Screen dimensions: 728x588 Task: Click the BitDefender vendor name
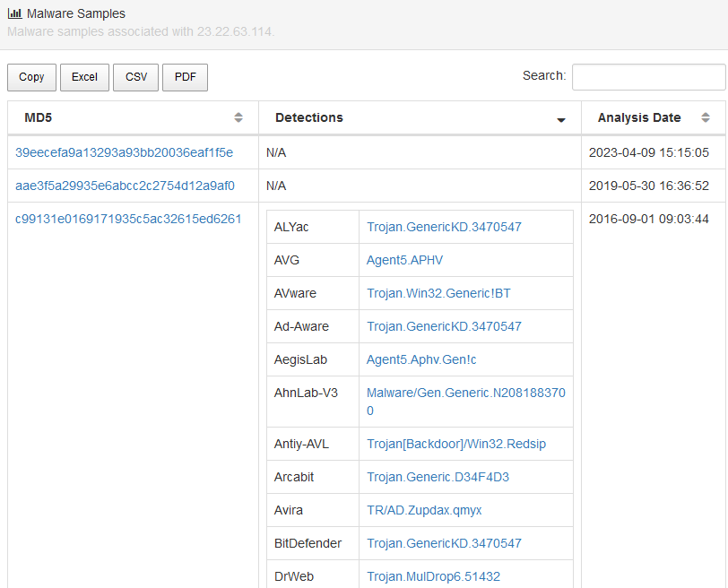[308, 543]
